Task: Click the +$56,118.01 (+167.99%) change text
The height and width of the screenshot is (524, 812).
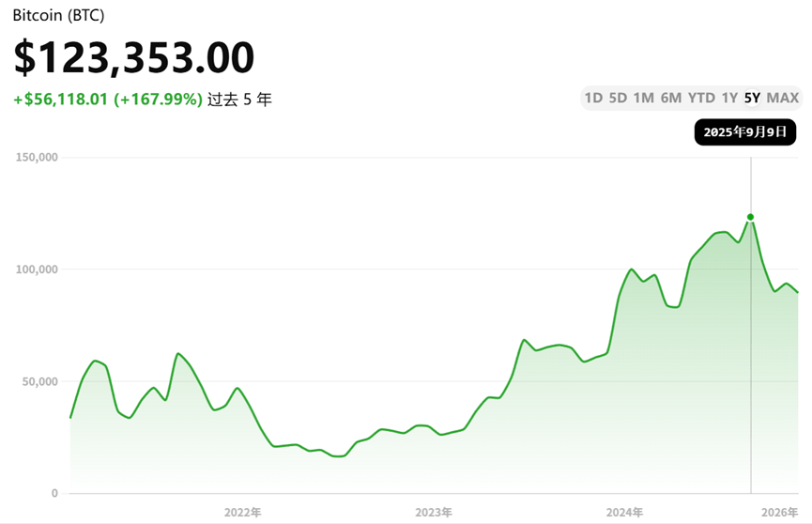Action: coord(108,100)
